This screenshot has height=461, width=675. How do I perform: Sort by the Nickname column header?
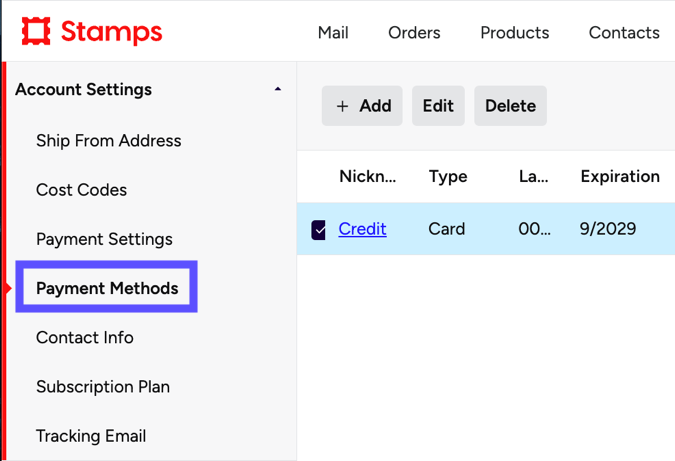368,176
